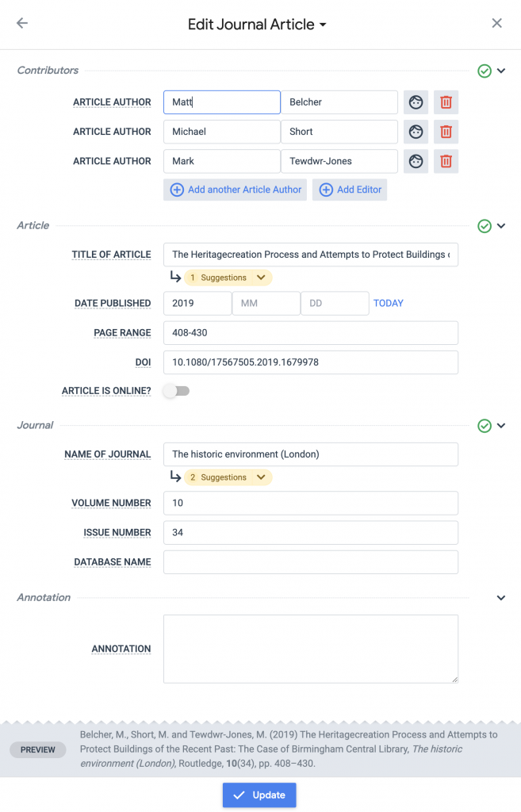Collapse the Article section chevron

[x=501, y=226]
